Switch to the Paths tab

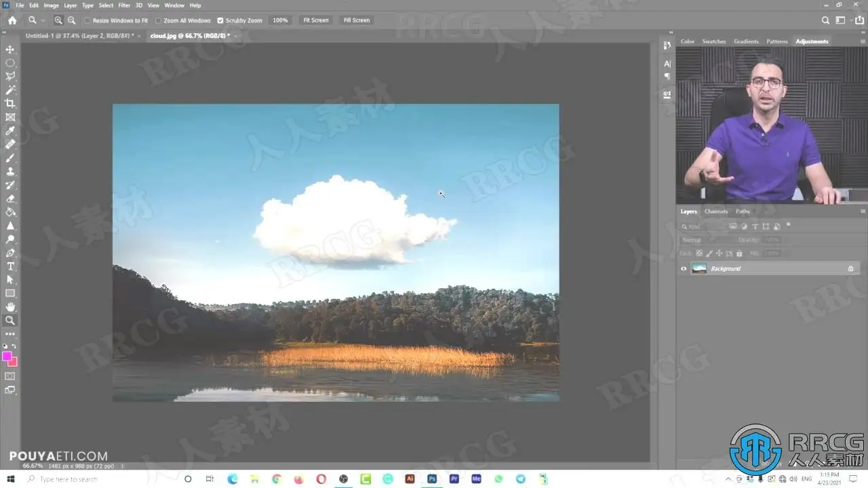click(x=743, y=211)
